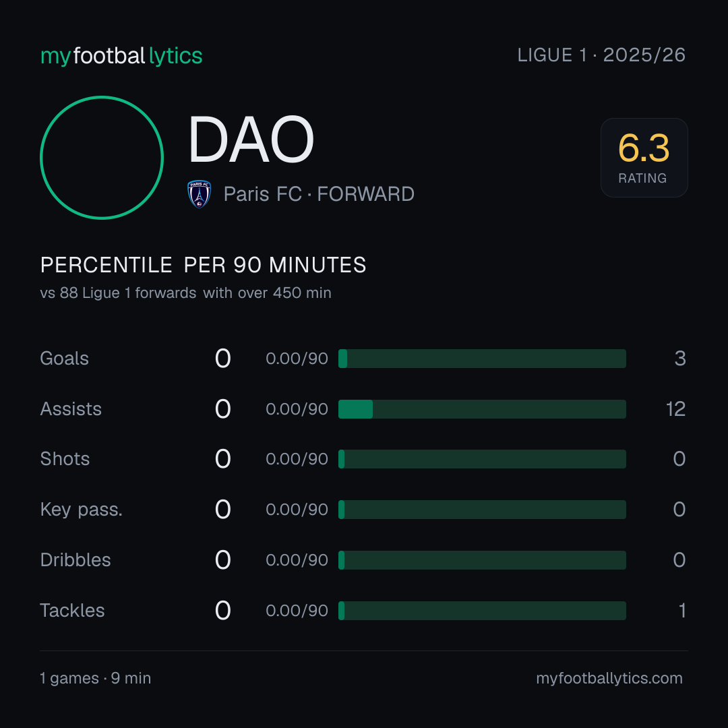Click the Key pass. percentile bar
The height and width of the screenshot is (728, 728).
click(x=482, y=510)
